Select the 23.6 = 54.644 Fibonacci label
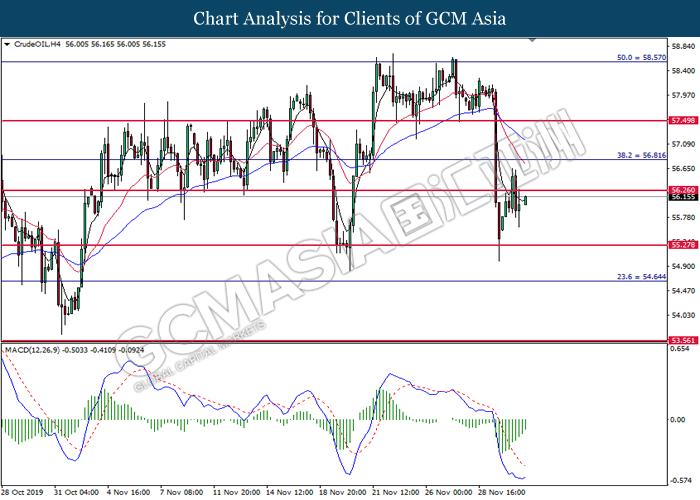 tap(641, 277)
